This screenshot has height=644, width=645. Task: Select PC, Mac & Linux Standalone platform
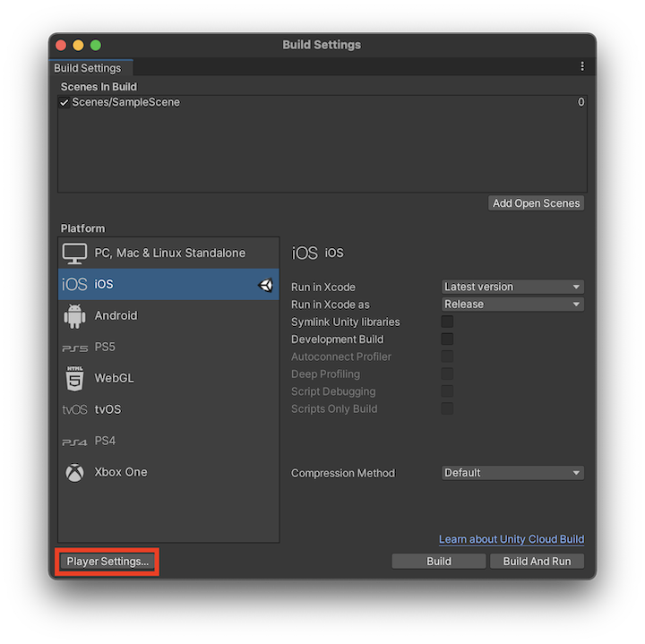point(170,253)
